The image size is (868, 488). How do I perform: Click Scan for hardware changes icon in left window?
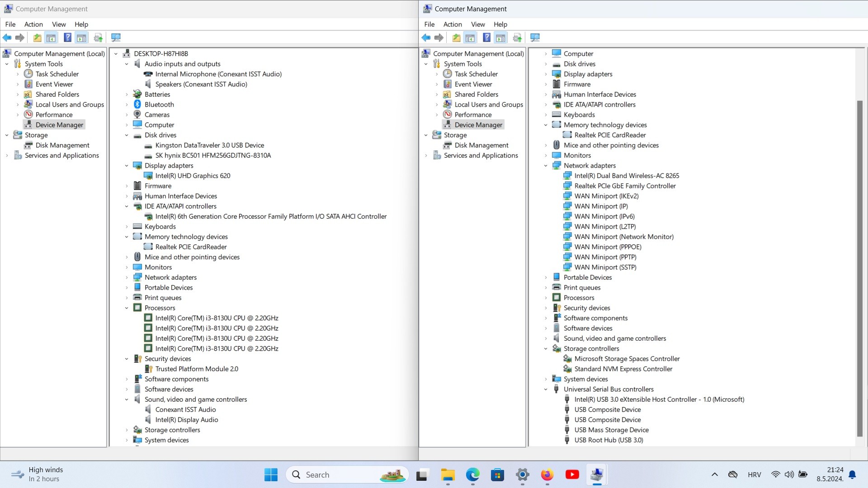pos(116,38)
